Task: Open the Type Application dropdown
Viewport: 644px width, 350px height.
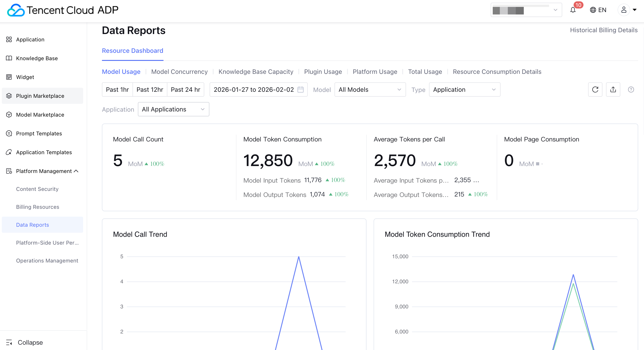Action: [464, 90]
